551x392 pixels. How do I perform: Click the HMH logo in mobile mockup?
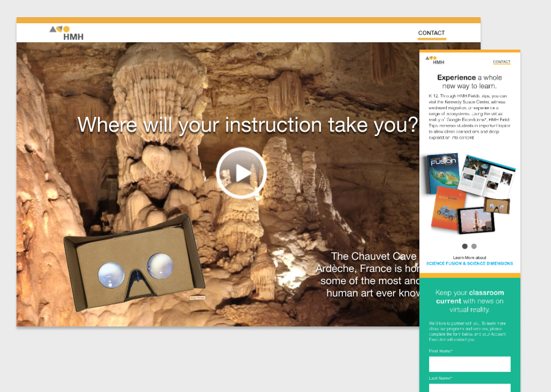[x=435, y=60]
